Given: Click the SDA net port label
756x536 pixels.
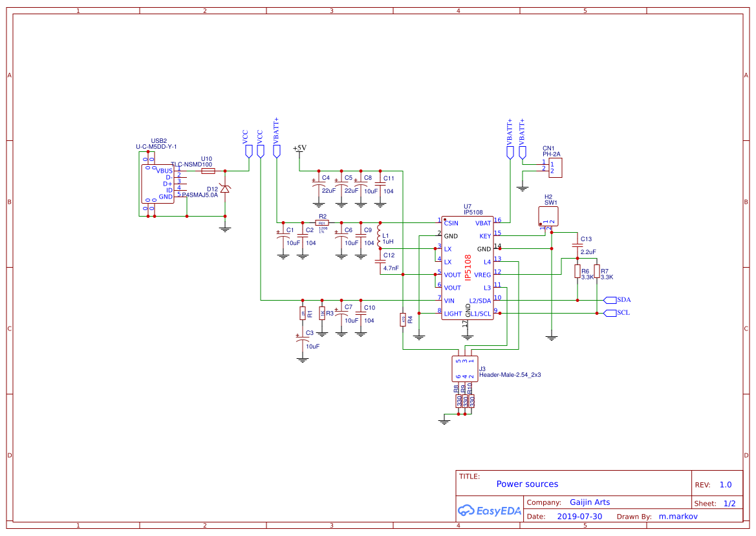Looking at the screenshot, I should tap(611, 299).
